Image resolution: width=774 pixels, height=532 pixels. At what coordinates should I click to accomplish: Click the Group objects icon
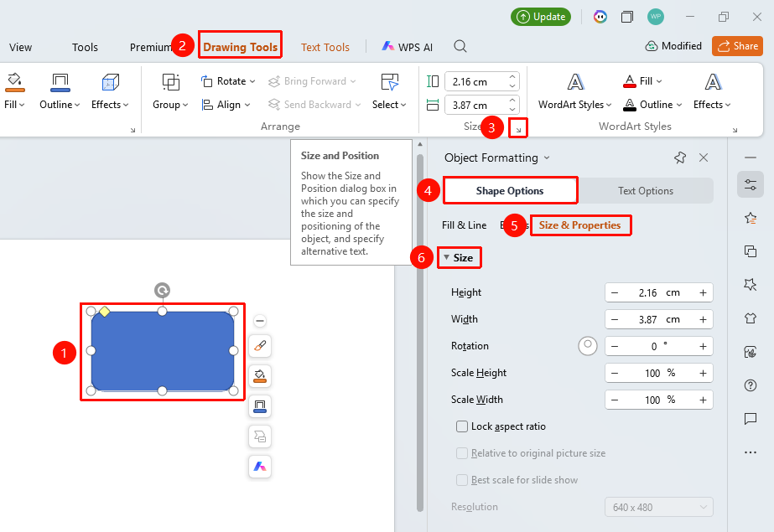click(x=171, y=82)
